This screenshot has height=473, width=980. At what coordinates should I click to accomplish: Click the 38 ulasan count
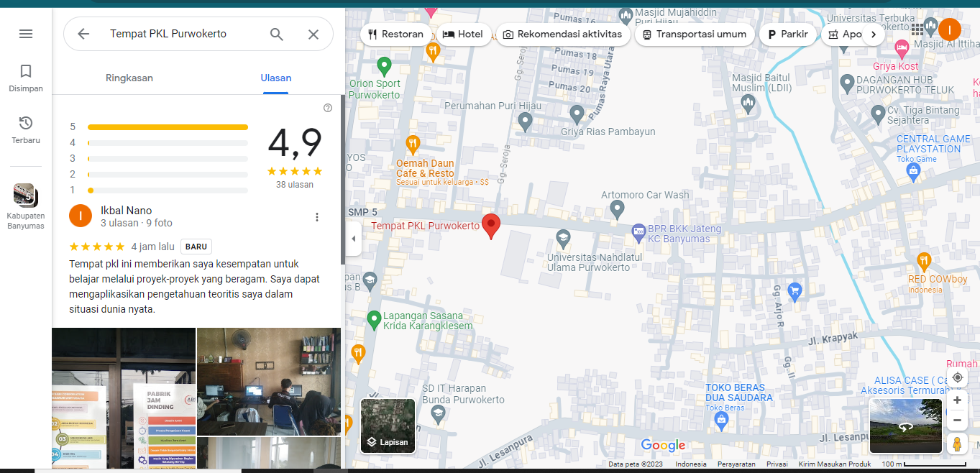point(295,185)
